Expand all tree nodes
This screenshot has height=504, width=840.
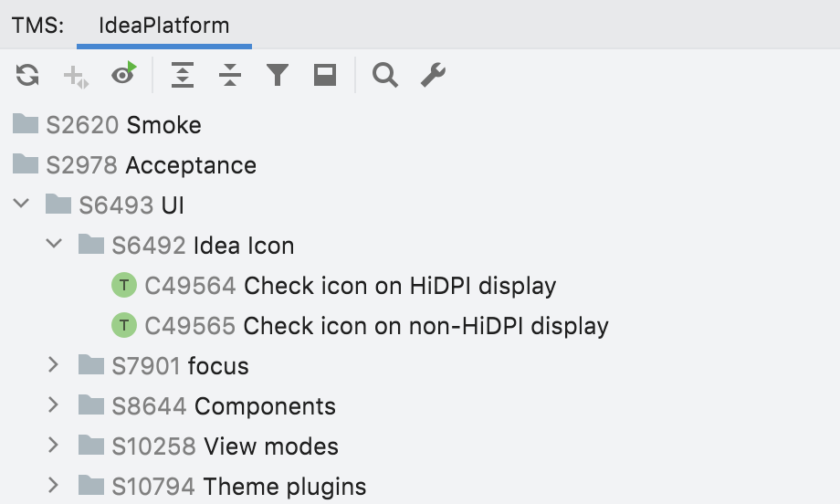[183, 75]
